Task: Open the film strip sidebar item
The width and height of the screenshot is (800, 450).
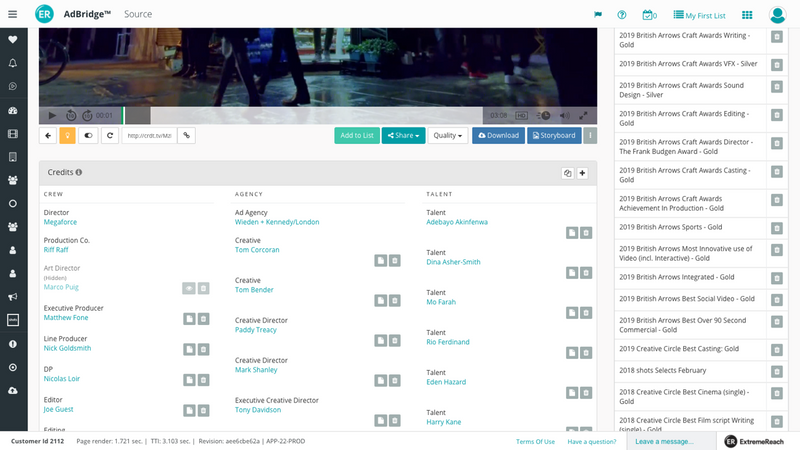Action: tap(13, 134)
